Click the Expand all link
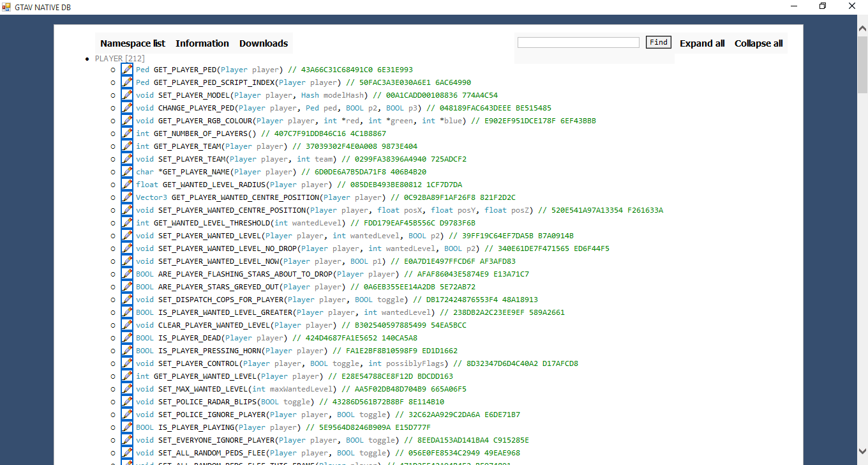The image size is (868, 465). [702, 43]
